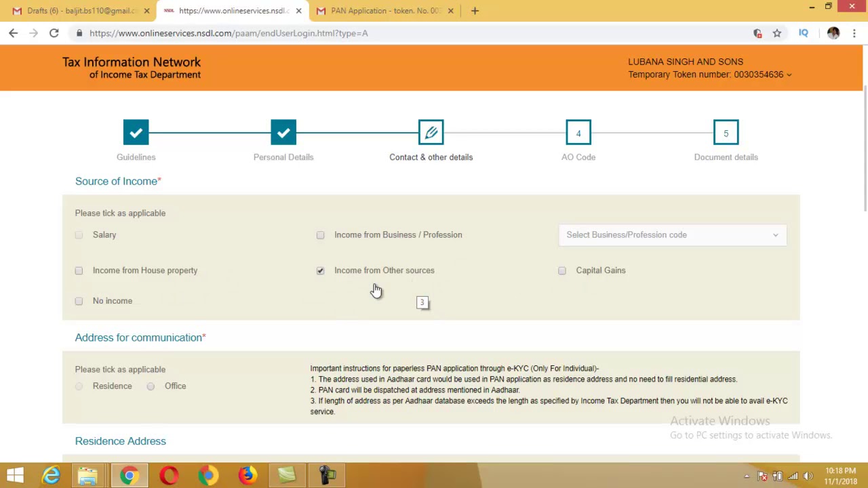
Task: Go back using the browser back arrow
Action: point(13,33)
